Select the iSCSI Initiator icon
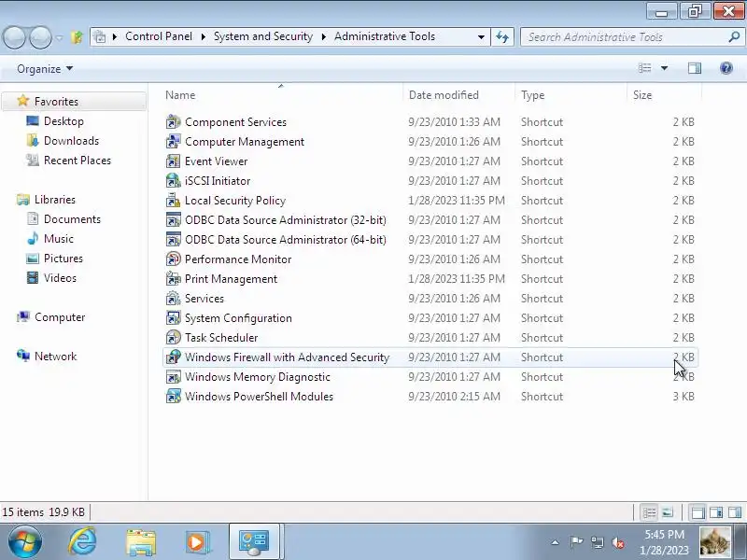The width and height of the screenshot is (747, 560). click(173, 180)
